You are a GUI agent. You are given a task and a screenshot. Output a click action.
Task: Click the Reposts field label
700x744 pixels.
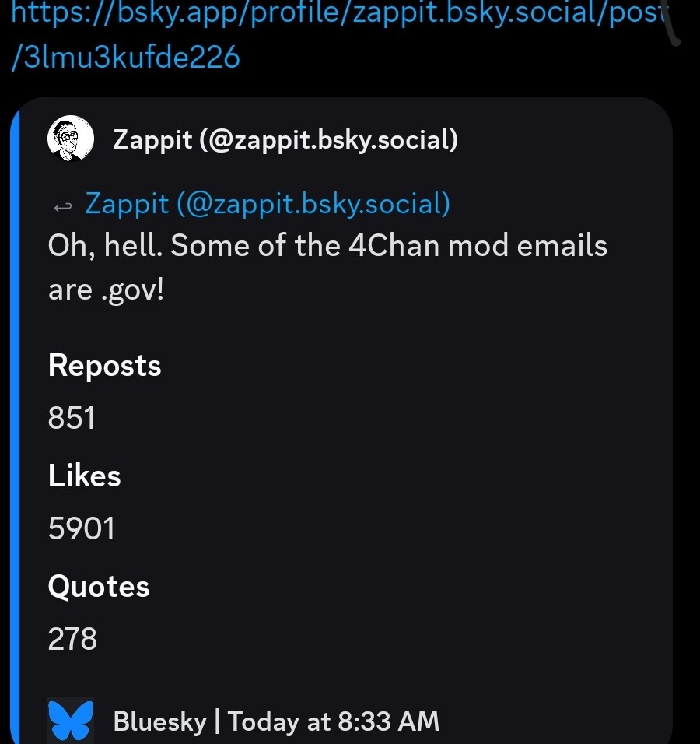click(x=104, y=365)
